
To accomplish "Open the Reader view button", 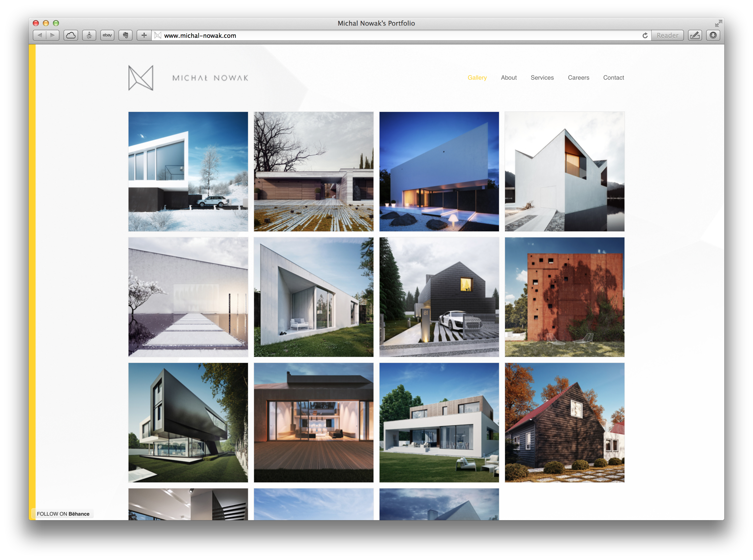I will click(x=667, y=35).
